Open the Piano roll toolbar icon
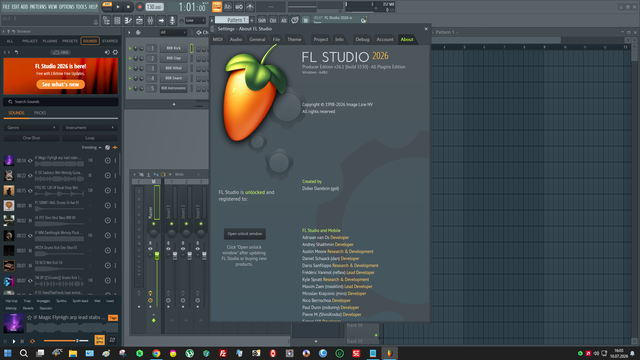The width and height of the screenshot is (640, 360). tap(128, 20)
